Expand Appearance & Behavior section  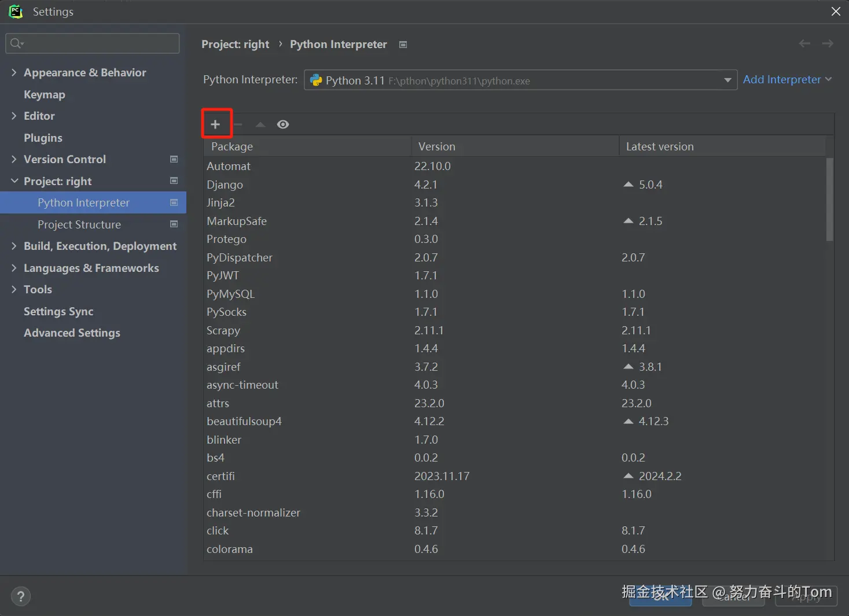(14, 72)
